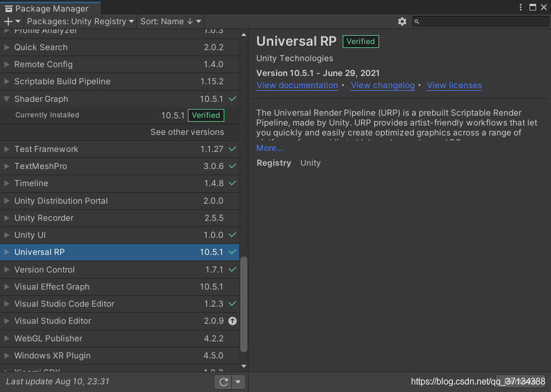This screenshot has height=392, width=551.
Task: Click the More... description link
Action: (x=269, y=148)
